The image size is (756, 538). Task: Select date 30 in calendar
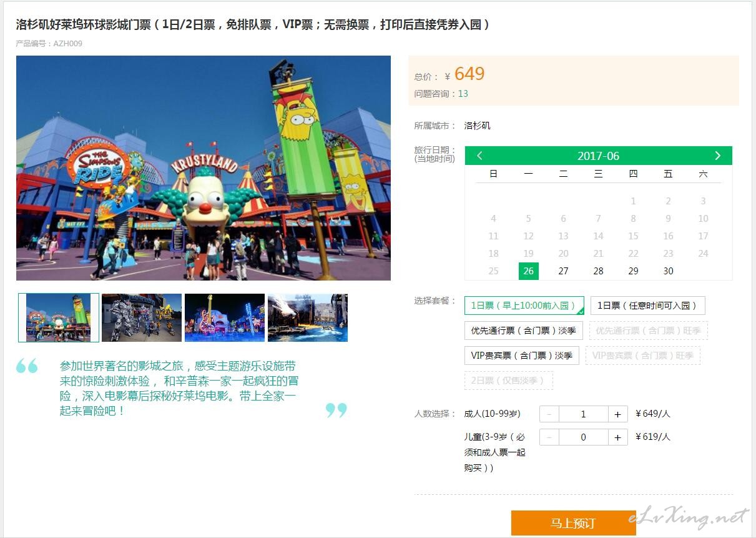(x=668, y=271)
